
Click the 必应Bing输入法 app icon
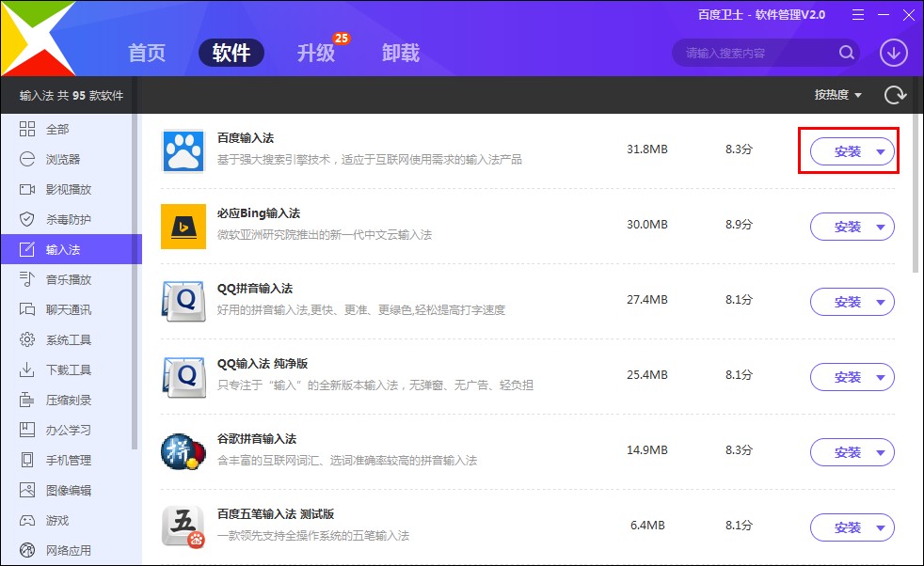click(x=183, y=227)
